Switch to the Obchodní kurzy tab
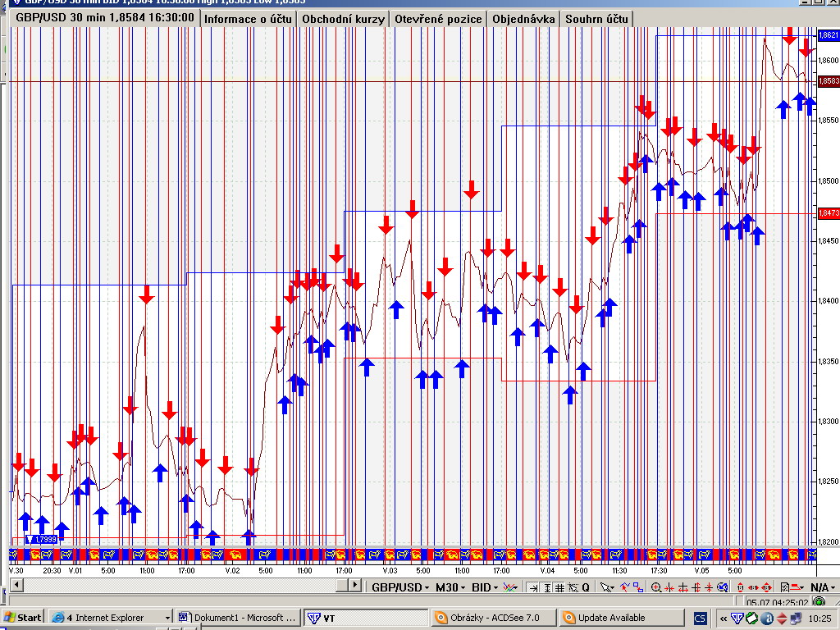This screenshot has height=630, width=840. 343,18
